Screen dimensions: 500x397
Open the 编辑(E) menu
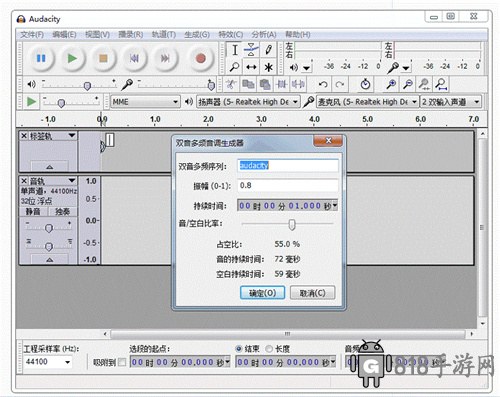64,35
